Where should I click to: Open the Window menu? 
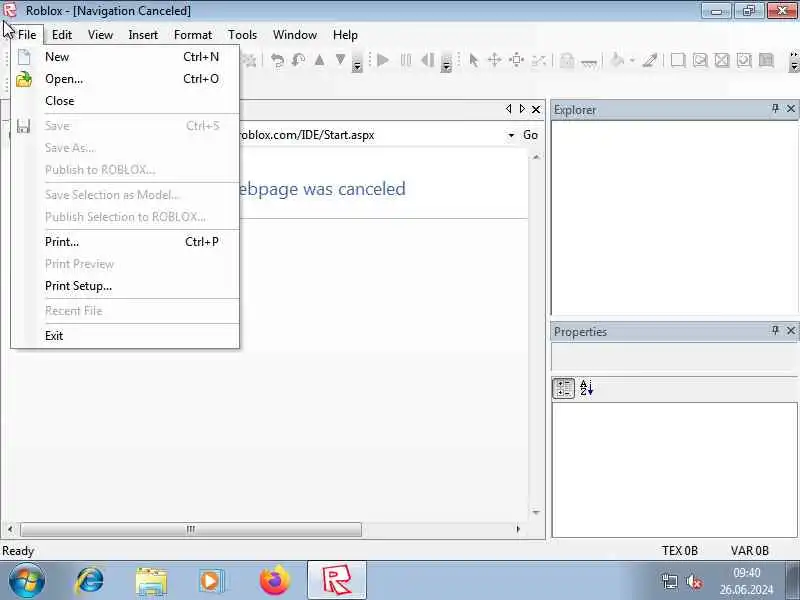295,35
